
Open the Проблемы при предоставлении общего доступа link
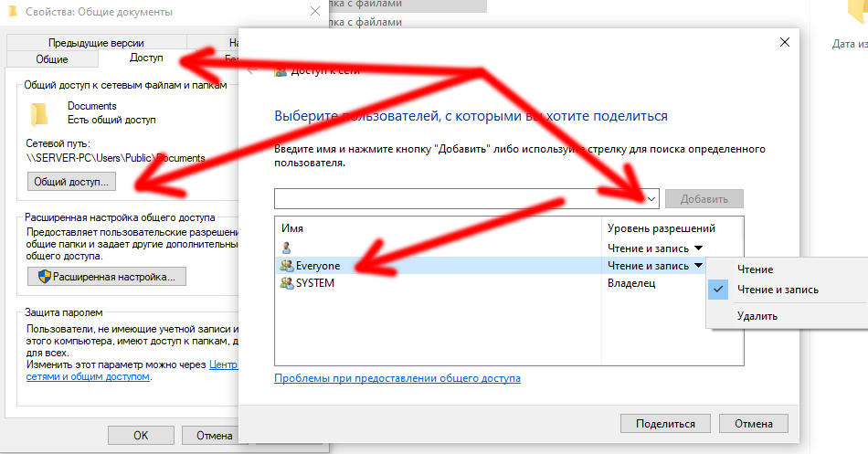[397, 378]
